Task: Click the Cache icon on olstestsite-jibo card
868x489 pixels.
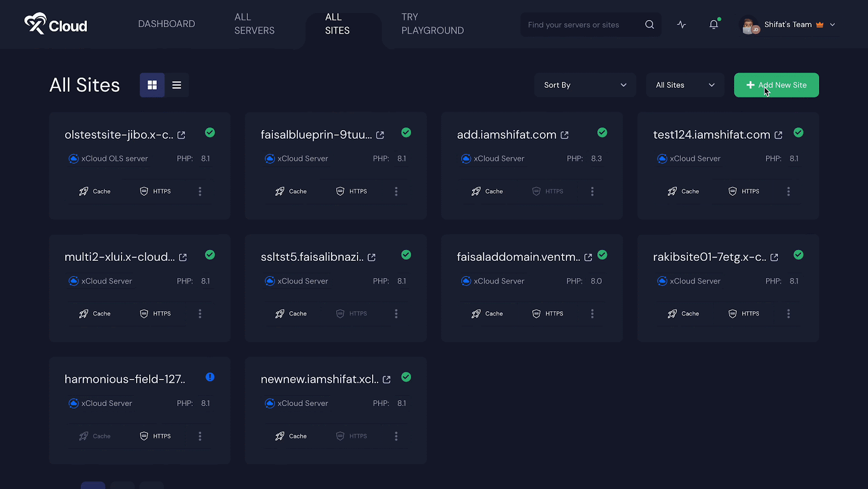Action: pyautogui.click(x=84, y=191)
